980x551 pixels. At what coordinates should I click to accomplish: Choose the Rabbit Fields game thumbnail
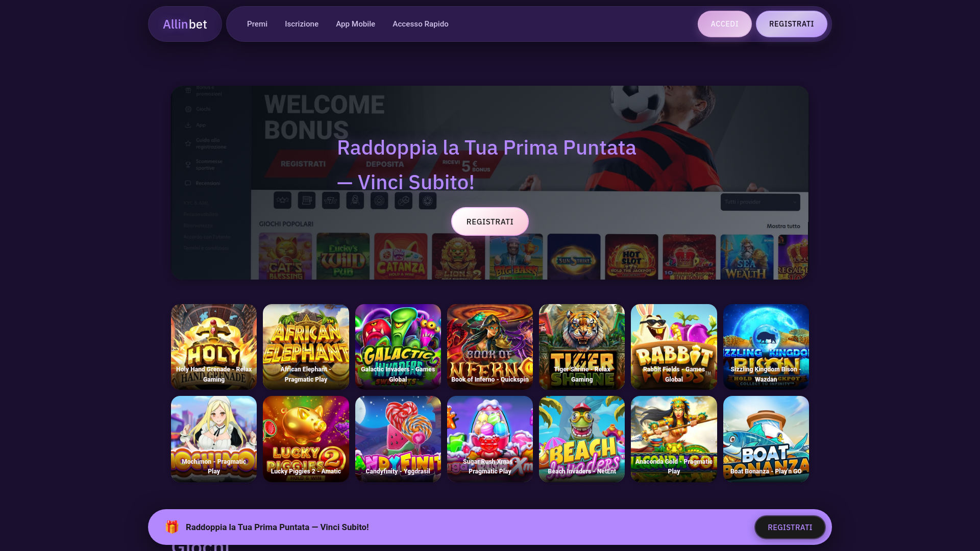[674, 347]
